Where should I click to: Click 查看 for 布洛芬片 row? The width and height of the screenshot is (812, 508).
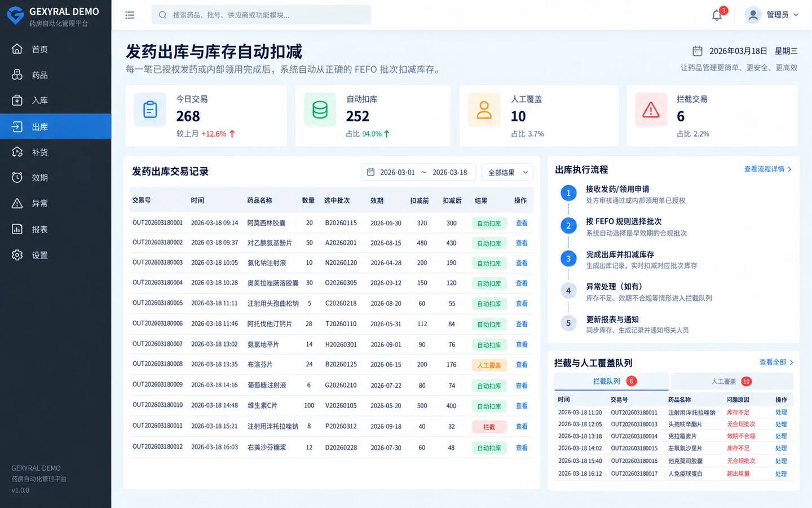[522, 365]
